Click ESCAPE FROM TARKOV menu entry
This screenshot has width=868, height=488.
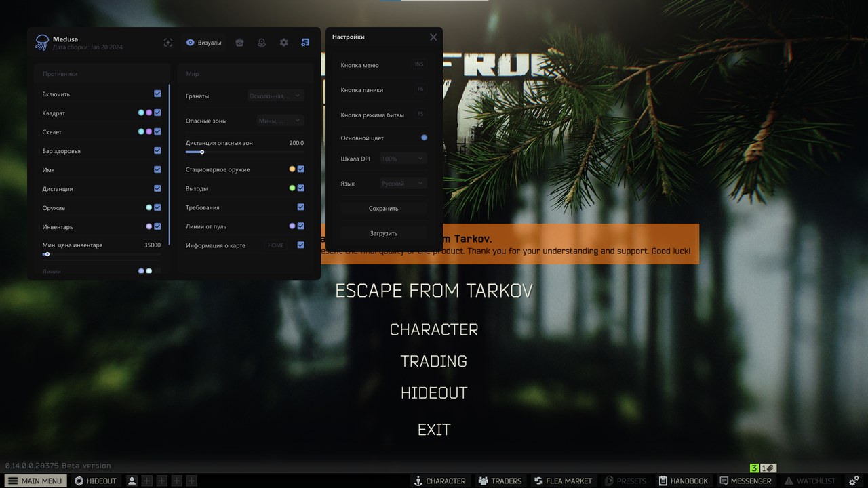[434, 291]
